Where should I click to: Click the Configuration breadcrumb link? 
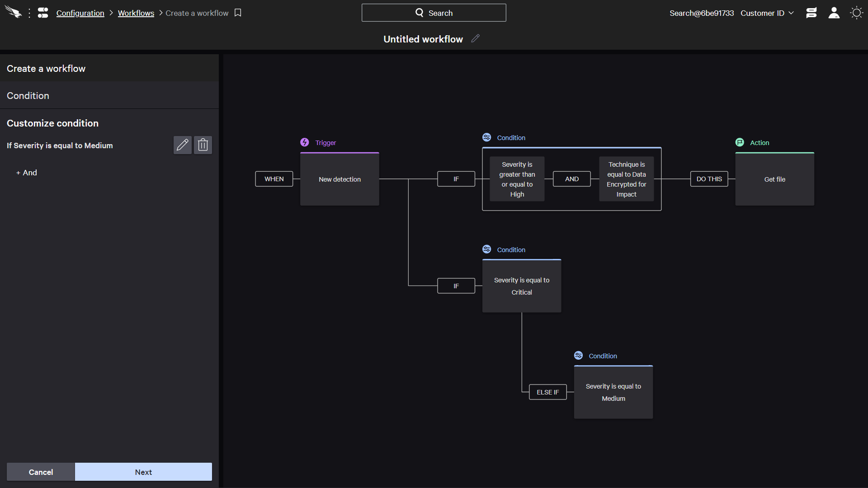click(x=80, y=13)
